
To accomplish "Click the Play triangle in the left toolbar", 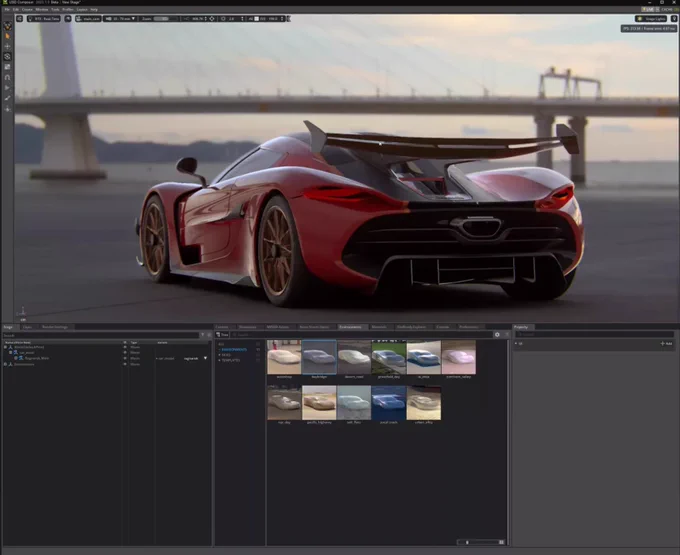I will [x=7, y=88].
